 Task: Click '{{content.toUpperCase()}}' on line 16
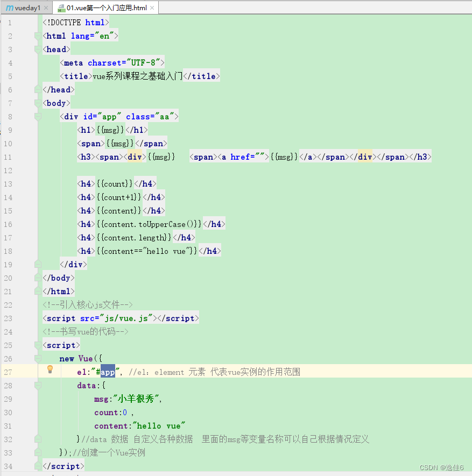(149, 224)
